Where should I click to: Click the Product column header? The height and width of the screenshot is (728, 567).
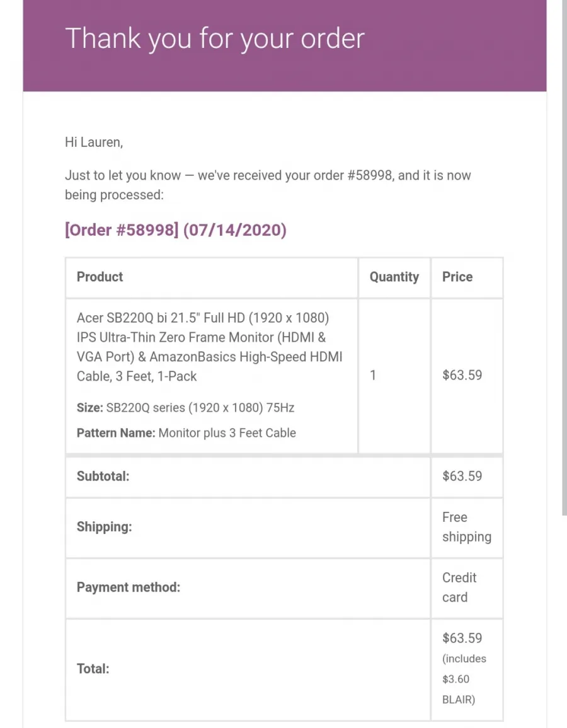pos(100,277)
